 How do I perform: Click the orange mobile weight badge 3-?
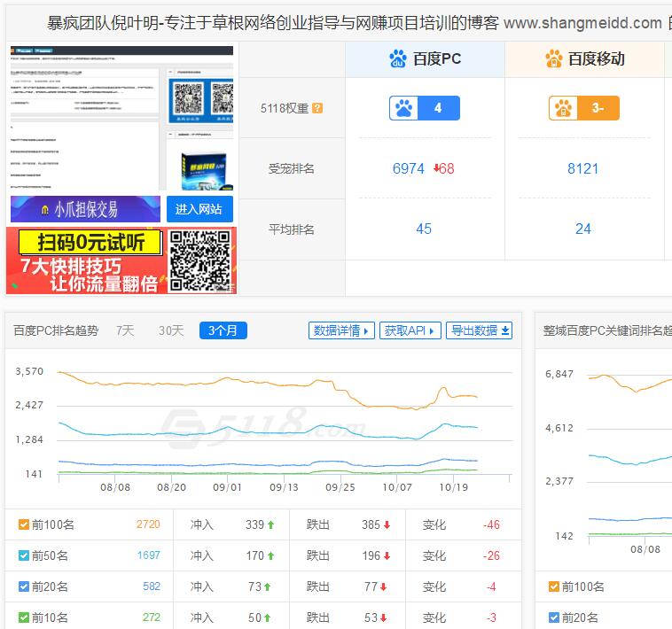583,108
